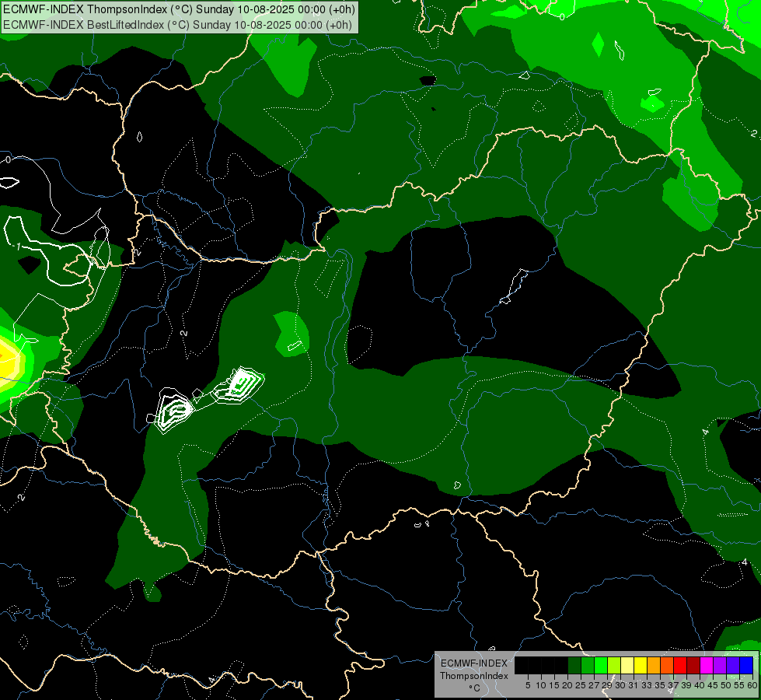Select the blue 55–60 legend swatch
761x700 pixels.
[746, 665]
